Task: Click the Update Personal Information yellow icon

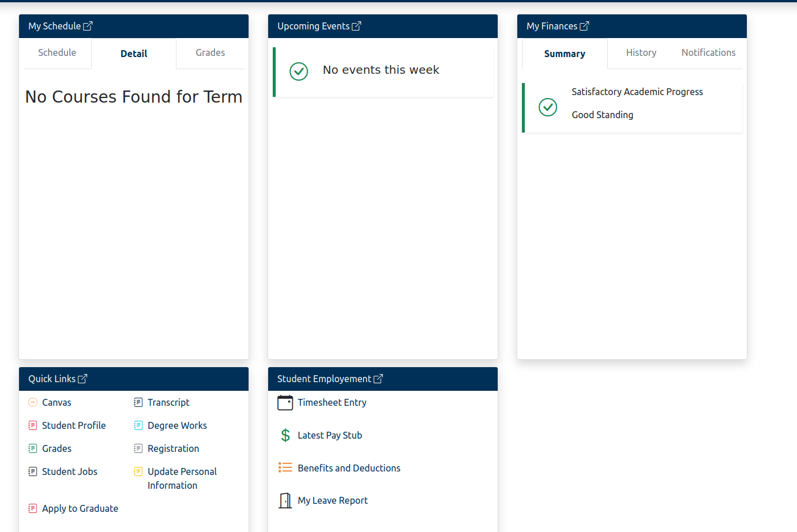Action: [138, 471]
